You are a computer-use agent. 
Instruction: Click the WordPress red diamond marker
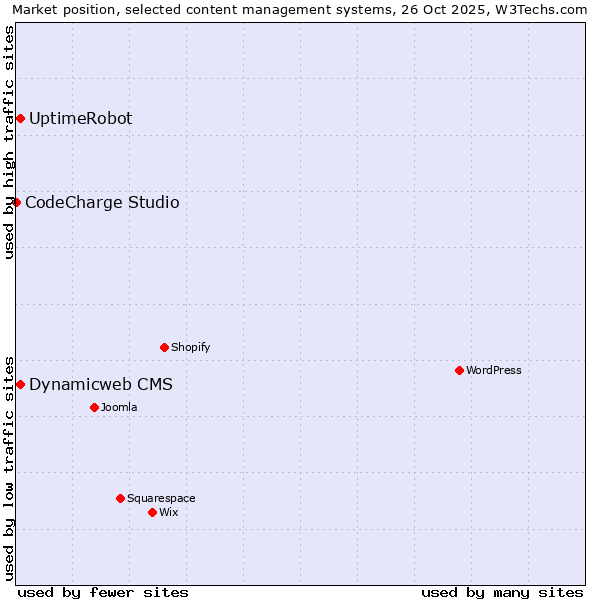point(459,371)
